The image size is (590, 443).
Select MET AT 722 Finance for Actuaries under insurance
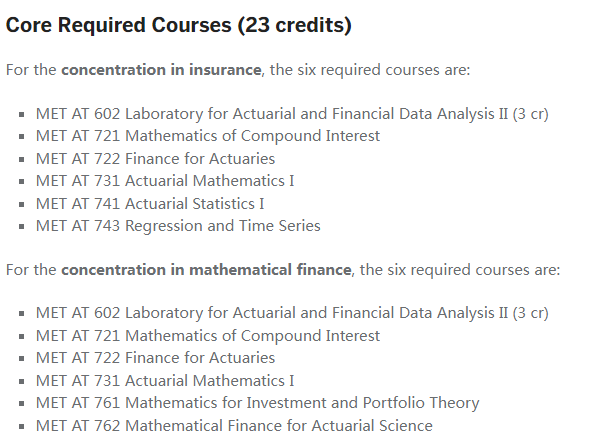(x=155, y=159)
